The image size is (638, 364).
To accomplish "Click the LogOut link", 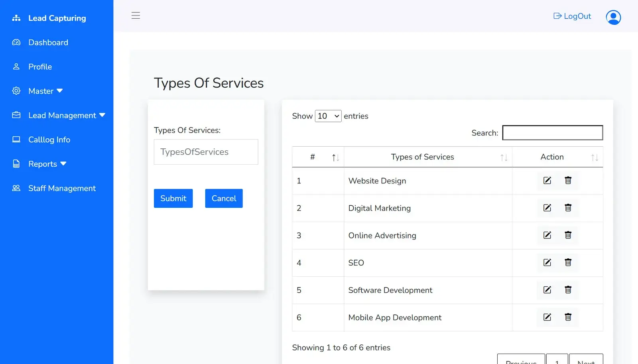I will coord(572,16).
